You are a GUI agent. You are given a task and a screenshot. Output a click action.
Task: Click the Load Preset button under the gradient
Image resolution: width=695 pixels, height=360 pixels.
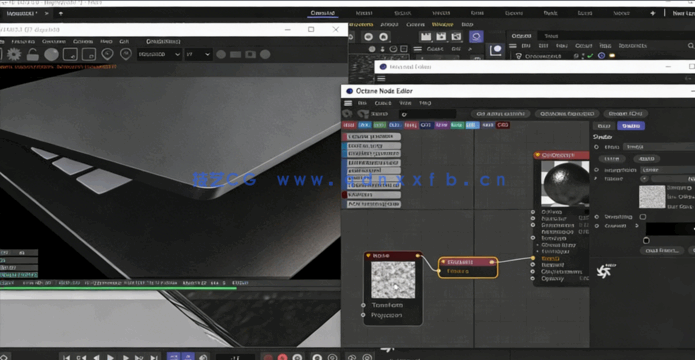[x=662, y=250]
